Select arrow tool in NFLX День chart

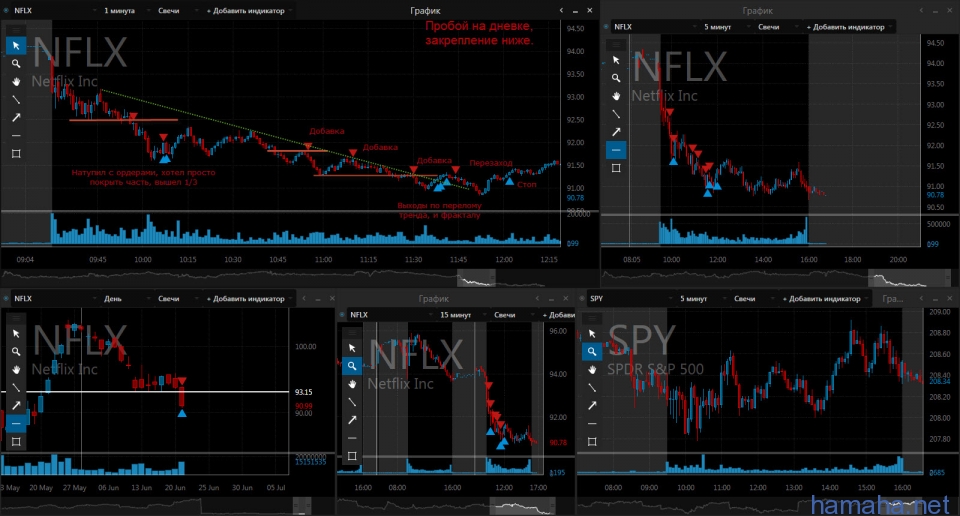pos(16,405)
